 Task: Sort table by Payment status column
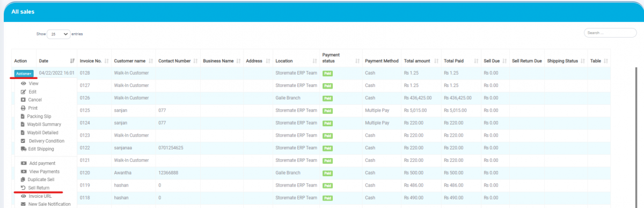pyautogui.click(x=341, y=58)
